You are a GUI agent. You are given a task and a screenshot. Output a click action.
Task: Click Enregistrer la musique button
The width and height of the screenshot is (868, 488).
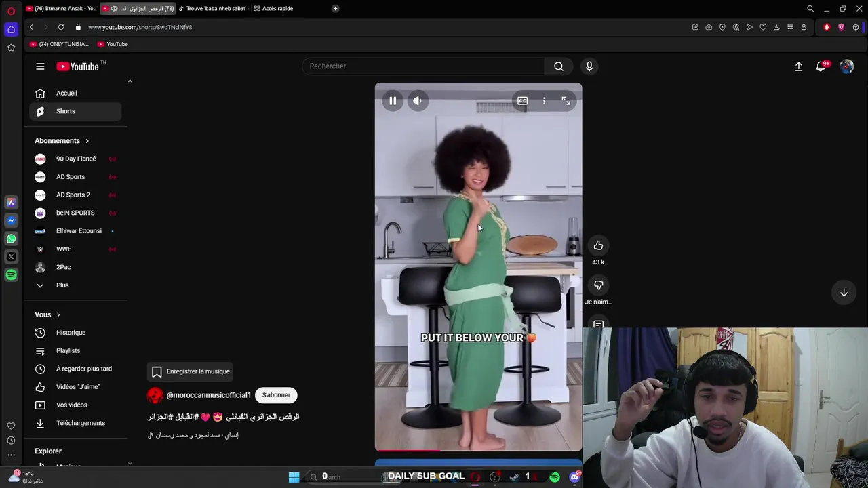[x=191, y=371]
